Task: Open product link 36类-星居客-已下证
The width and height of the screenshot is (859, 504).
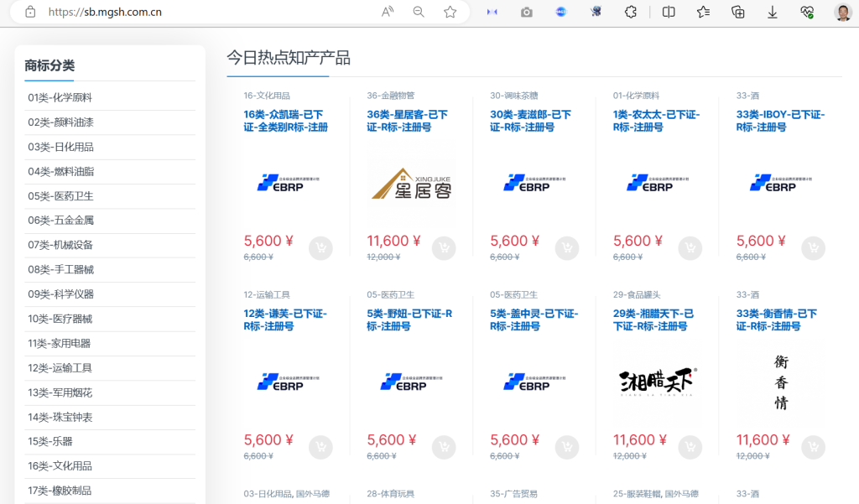Action: click(x=407, y=121)
